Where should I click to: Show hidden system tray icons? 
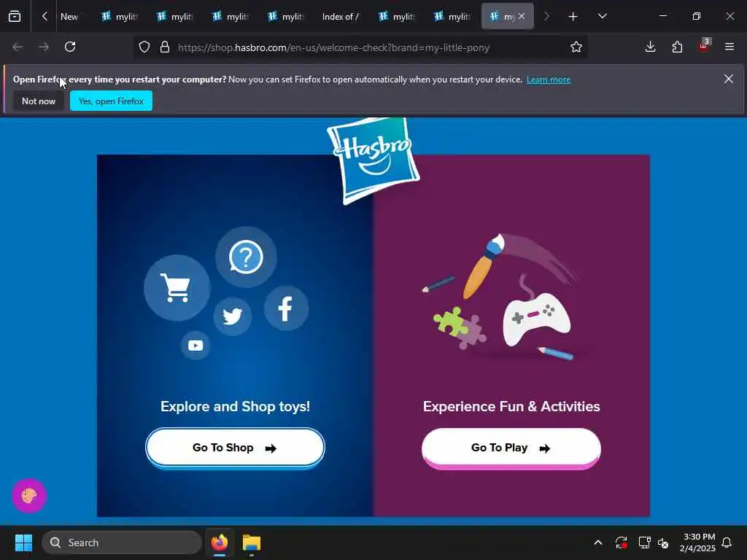click(598, 542)
